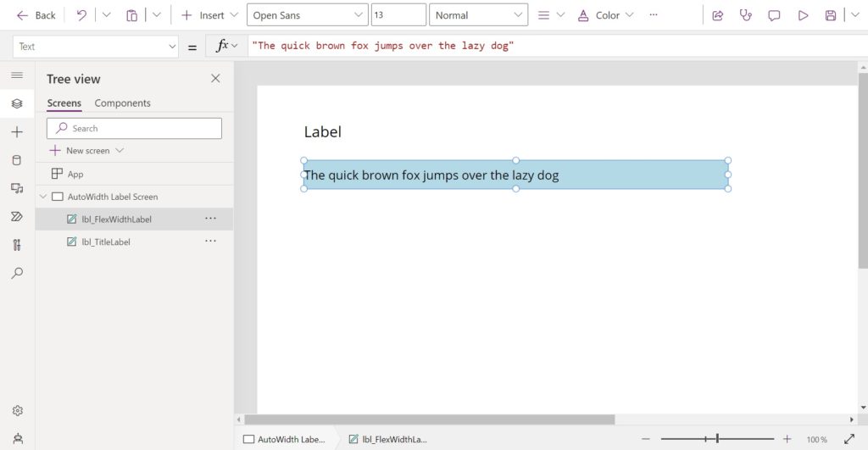
Task: Open the Normal font weight dropdown
Action: pyautogui.click(x=478, y=15)
